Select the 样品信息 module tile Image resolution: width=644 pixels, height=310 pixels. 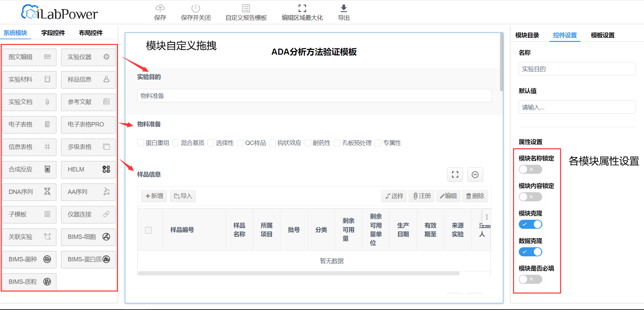point(88,80)
